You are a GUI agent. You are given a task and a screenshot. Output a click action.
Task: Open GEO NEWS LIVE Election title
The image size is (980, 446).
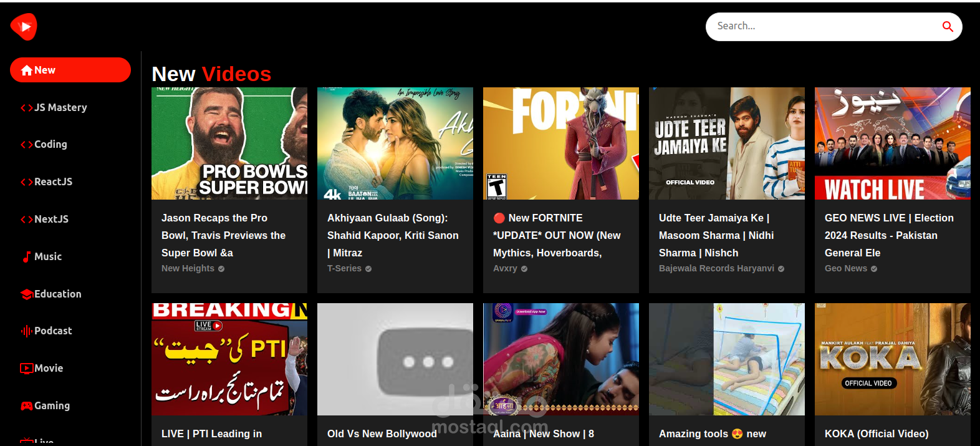(x=889, y=235)
